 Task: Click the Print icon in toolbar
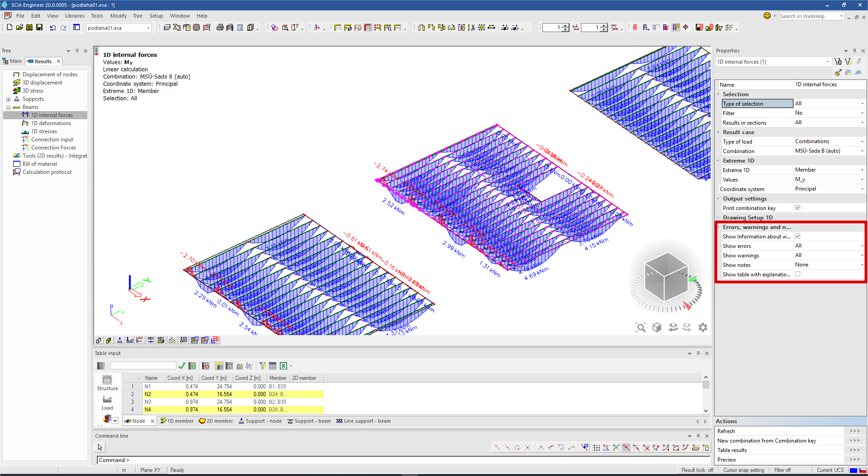[x=220, y=28]
